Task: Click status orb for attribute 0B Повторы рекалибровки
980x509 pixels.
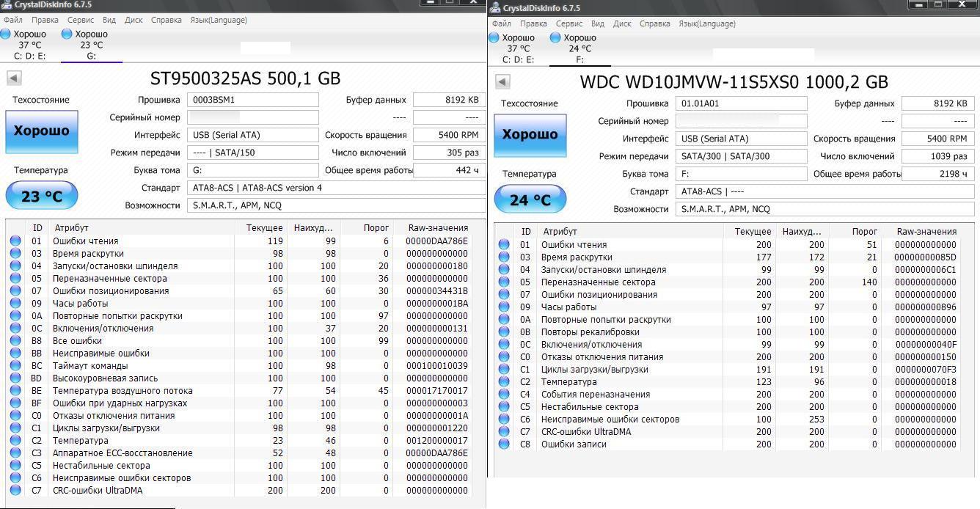Action: (x=504, y=332)
